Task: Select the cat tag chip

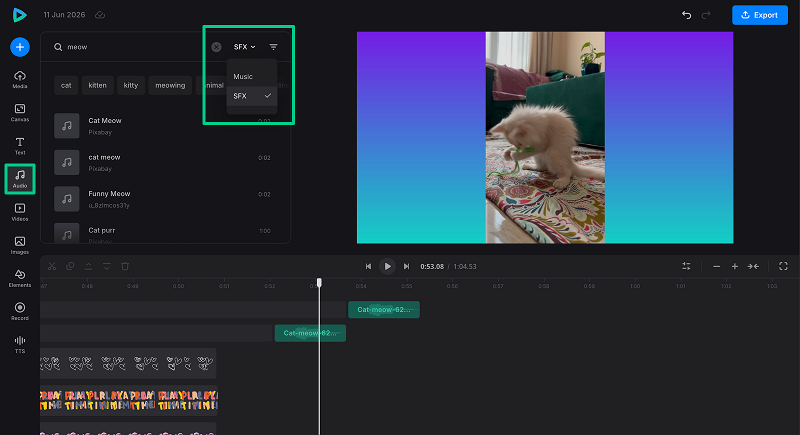Action: [x=66, y=85]
